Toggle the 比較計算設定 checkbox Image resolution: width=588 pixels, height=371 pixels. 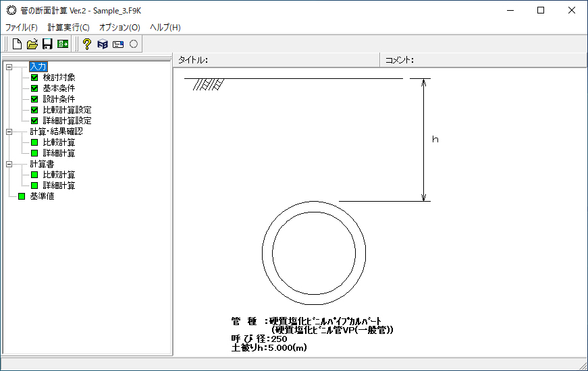click(x=34, y=110)
